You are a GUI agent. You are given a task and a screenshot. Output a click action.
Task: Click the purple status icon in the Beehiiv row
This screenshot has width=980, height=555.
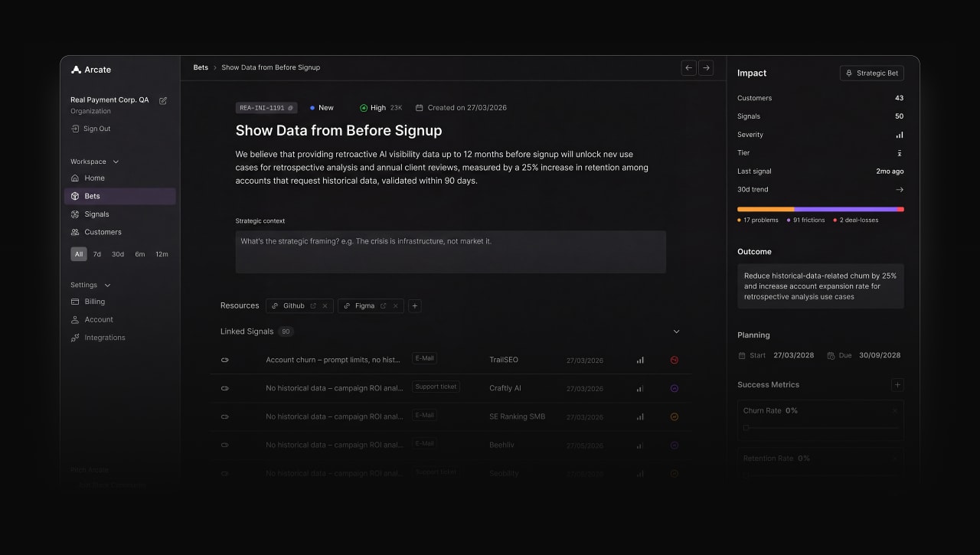pos(675,445)
